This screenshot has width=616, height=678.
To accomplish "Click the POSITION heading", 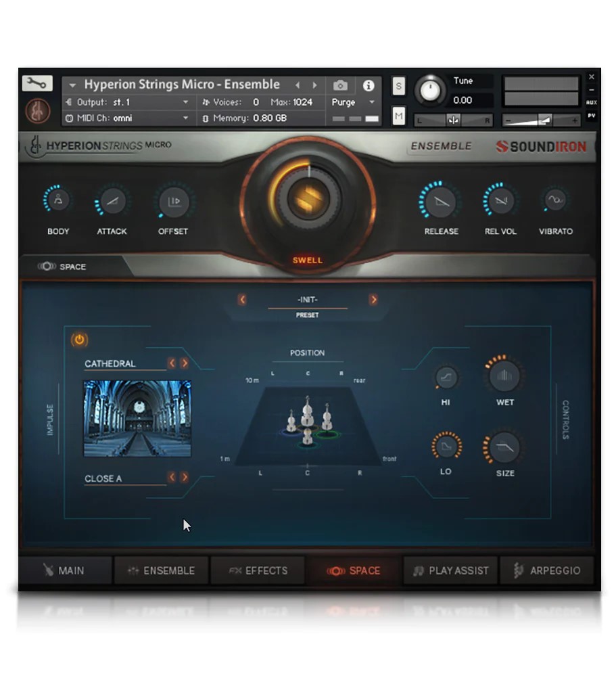I will [307, 353].
